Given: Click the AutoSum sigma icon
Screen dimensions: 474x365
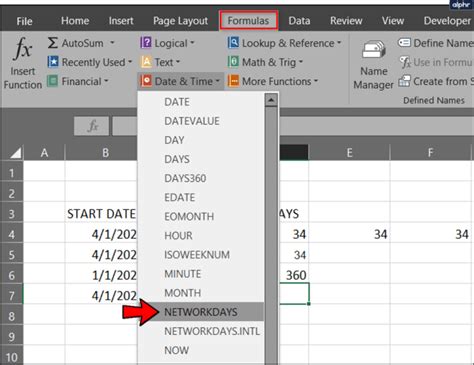Looking at the screenshot, I should 52,43.
